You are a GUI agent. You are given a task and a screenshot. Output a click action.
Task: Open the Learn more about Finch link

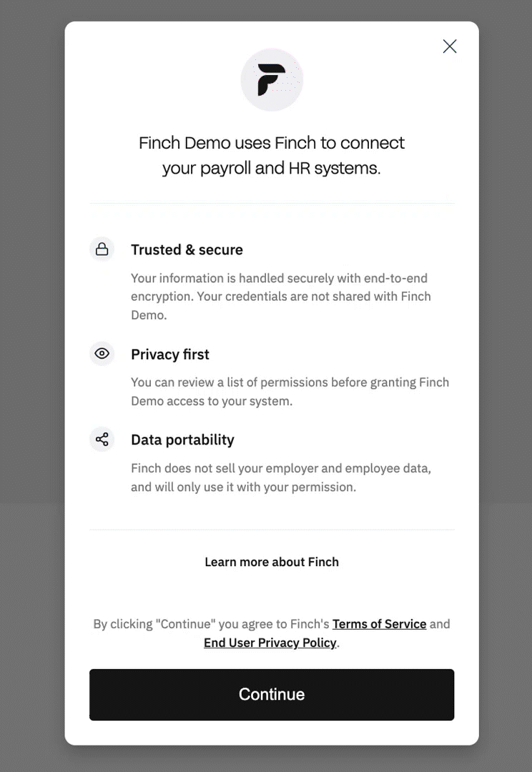click(x=272, y=562)
